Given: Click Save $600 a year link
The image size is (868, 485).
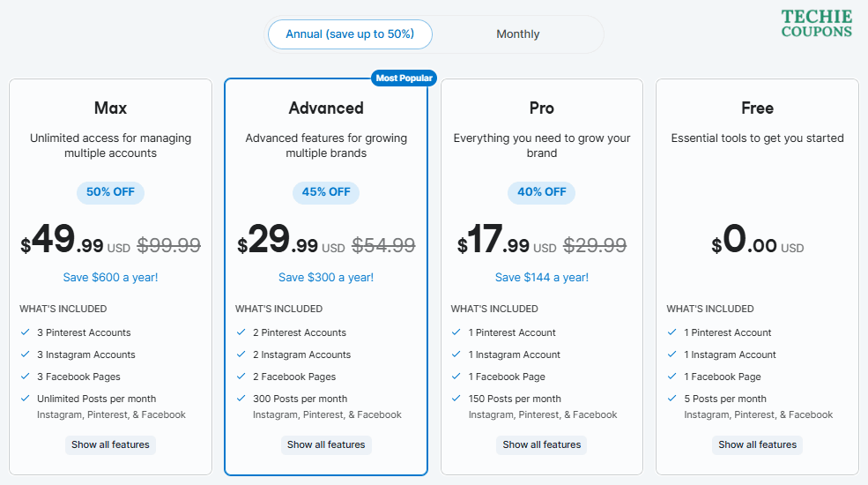Looking at the screenshot, I should coord(110,277).
